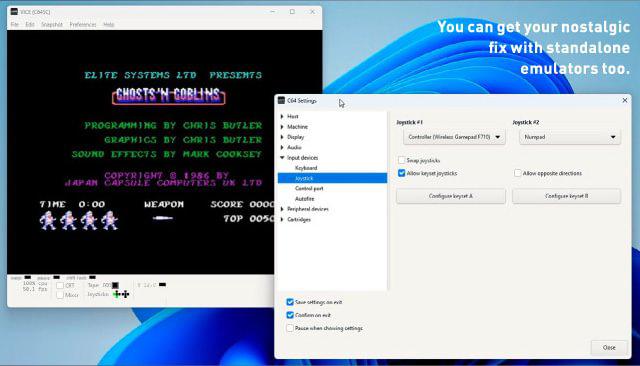Image resolution: width=640 pixels, height=366 pixels.
Task: Select Control port under Input devices
Action: (x=309, y=189)
